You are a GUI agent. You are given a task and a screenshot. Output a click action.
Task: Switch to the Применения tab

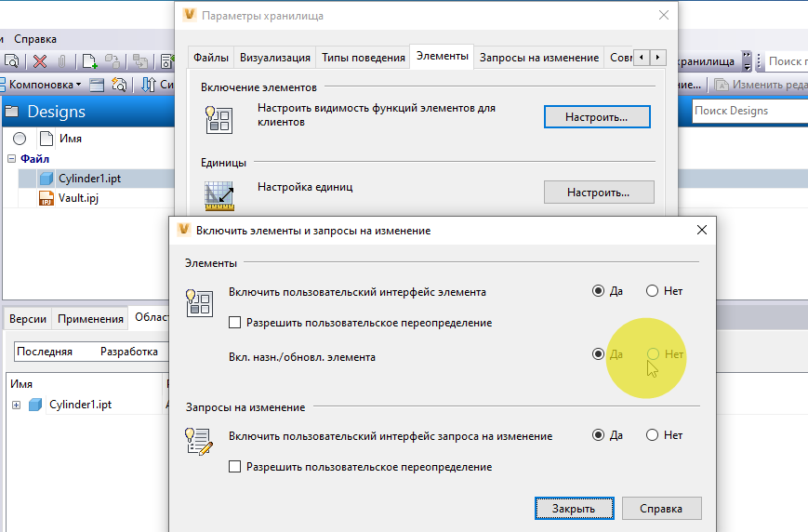point(90,319)
